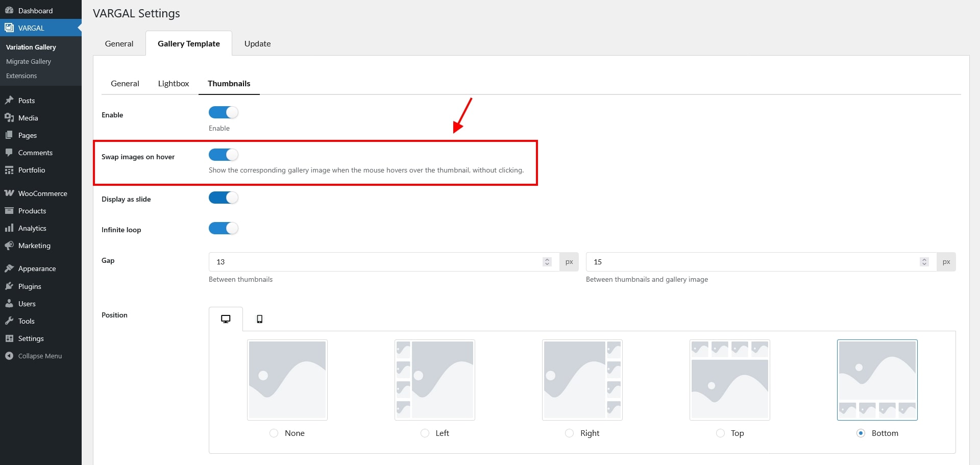Choose the Right thumbnails layout preview
Screen dimensions: 980x465
(582, 380)
